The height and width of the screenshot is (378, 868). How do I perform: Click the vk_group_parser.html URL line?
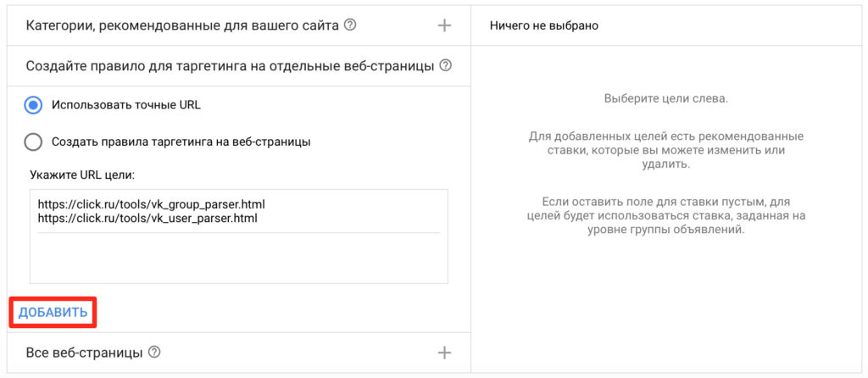tap(153, 204)
